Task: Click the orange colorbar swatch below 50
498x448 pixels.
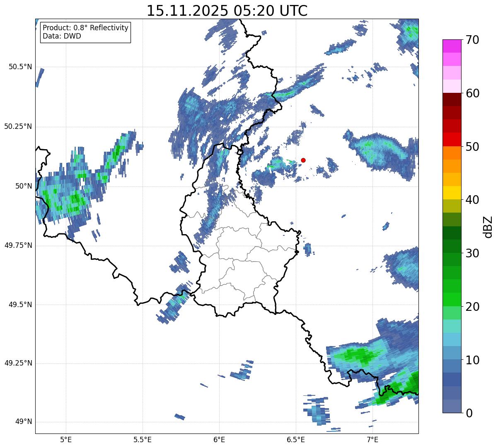Action: coord(452,153)
